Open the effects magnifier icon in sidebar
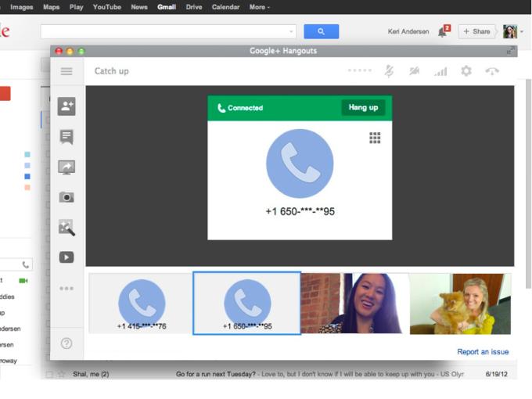The height and width of the screenshot is (399, 532). (x=66, y=228)
